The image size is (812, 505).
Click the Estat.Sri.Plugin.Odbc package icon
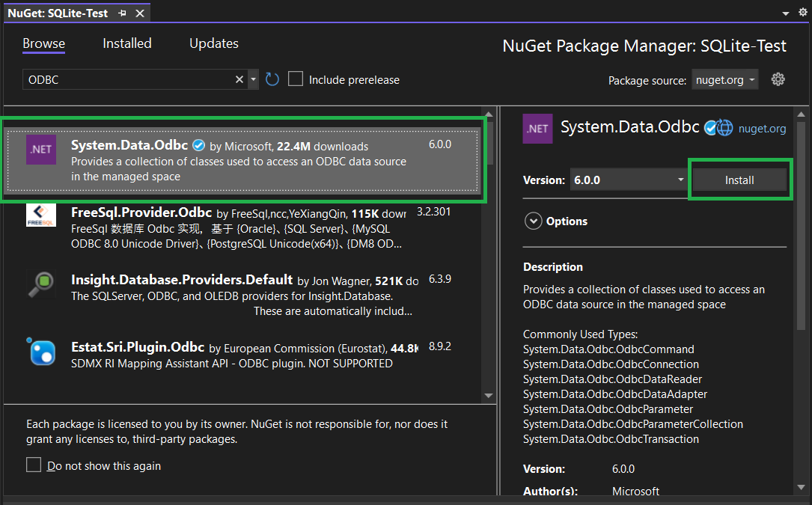(41, 351)
